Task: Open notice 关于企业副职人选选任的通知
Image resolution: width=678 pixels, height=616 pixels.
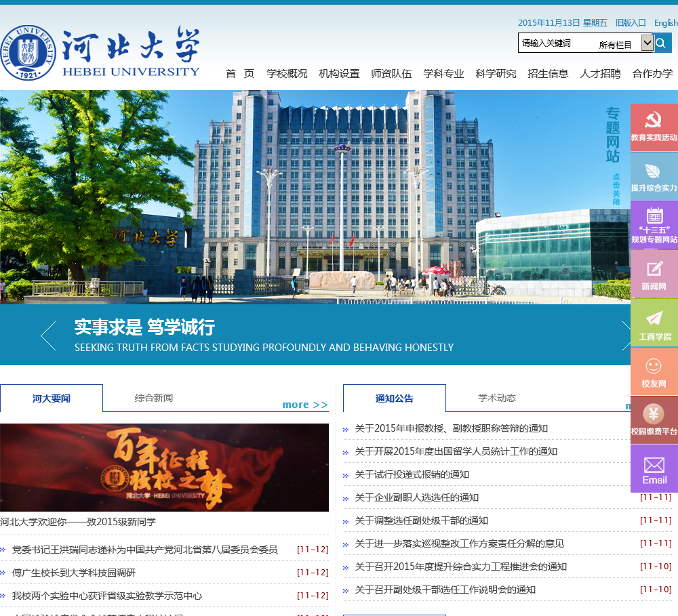Action: point(417,497)
